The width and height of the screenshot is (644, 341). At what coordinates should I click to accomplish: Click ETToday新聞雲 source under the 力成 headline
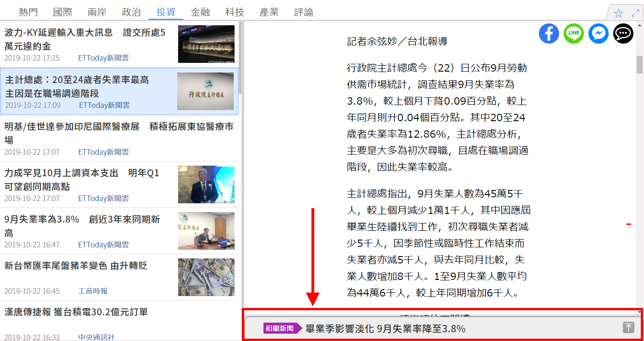coord(104,198)
